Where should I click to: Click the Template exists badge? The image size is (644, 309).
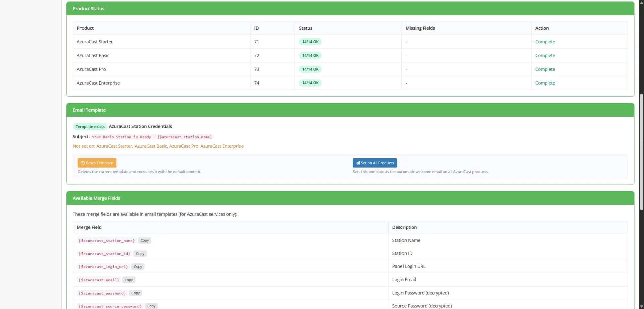[x=90, y=126]
